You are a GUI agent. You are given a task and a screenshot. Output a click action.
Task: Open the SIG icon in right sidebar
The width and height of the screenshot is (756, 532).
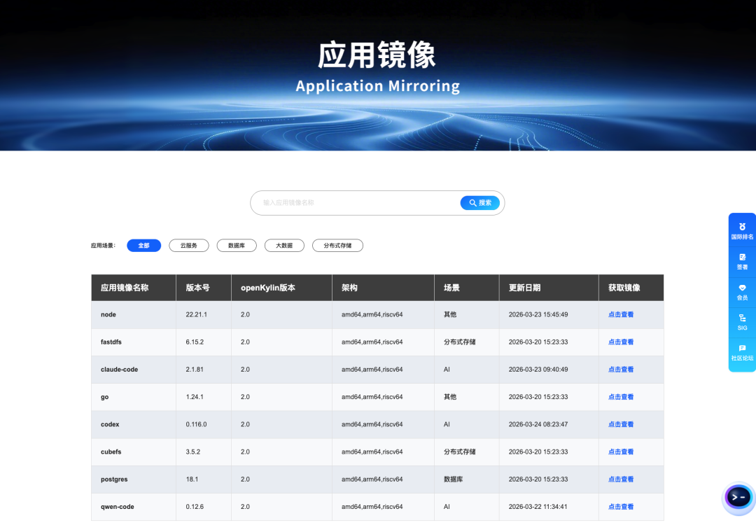tap(742, 318)
